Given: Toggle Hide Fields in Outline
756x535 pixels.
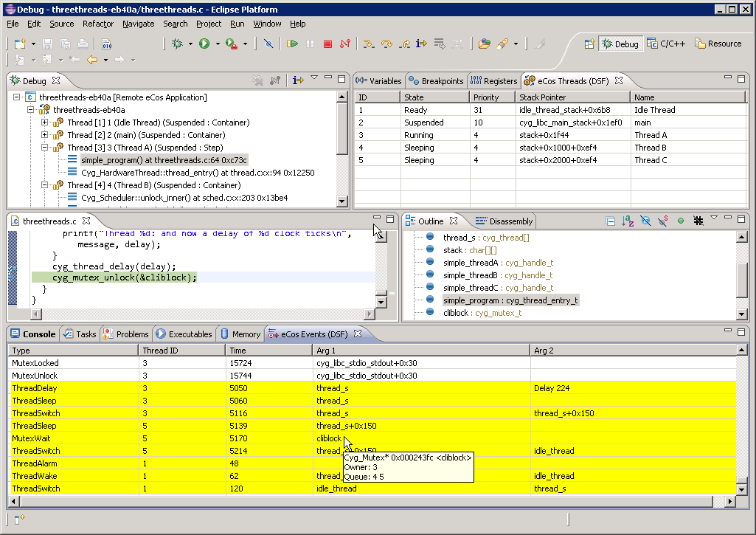Looking at the screenshot, I should (x=645, y=221).
